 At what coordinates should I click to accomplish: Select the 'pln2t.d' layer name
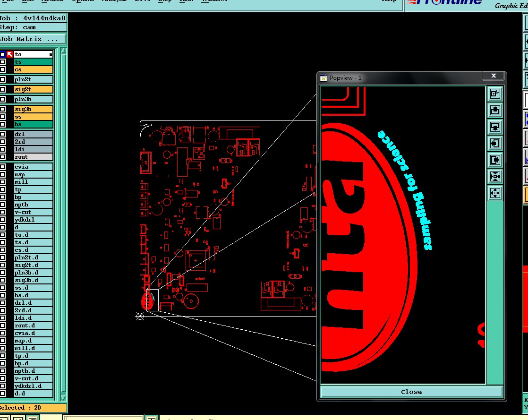[34, 257]
